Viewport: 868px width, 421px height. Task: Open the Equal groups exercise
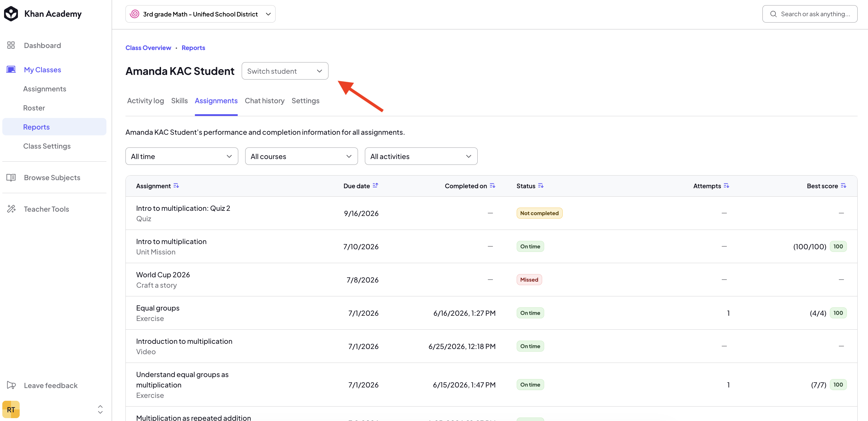(158, 308)
